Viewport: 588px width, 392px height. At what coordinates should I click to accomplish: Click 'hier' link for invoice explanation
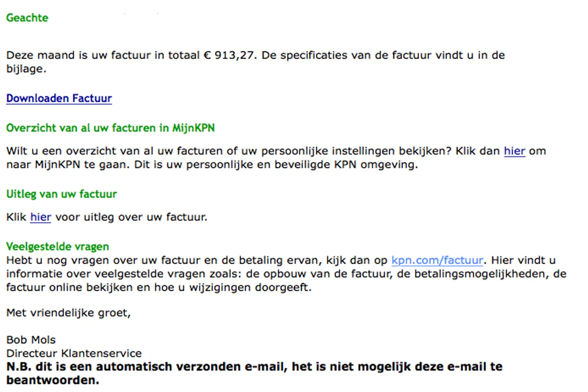[x=41, y=217]
